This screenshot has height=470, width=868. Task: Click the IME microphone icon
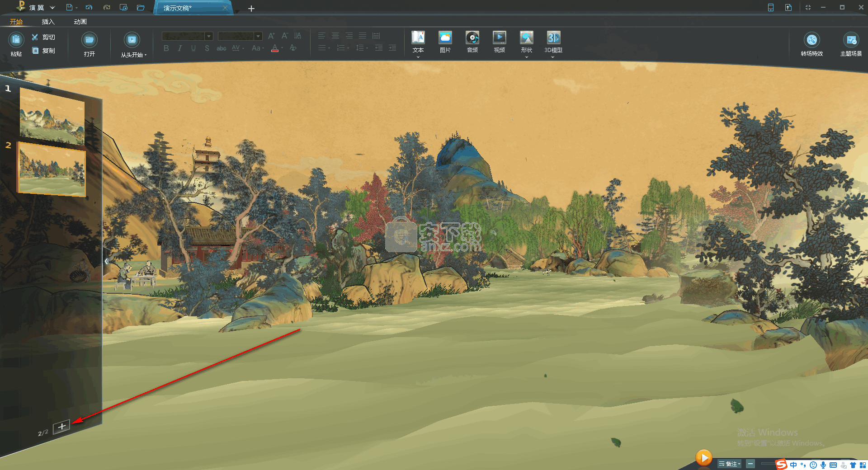(823, 465)
